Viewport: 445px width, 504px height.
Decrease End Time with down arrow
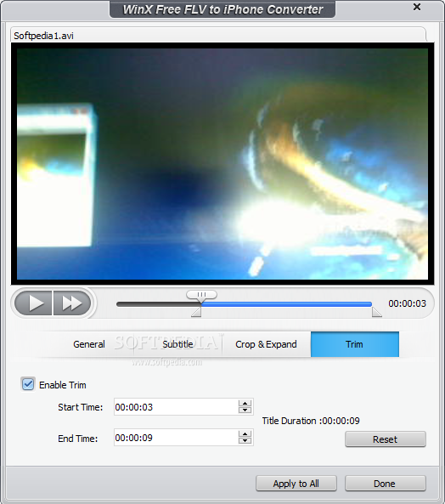click(245, 440)
